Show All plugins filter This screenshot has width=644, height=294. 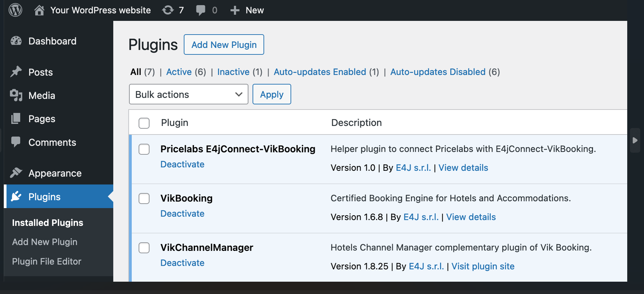[x=136, y=72]
